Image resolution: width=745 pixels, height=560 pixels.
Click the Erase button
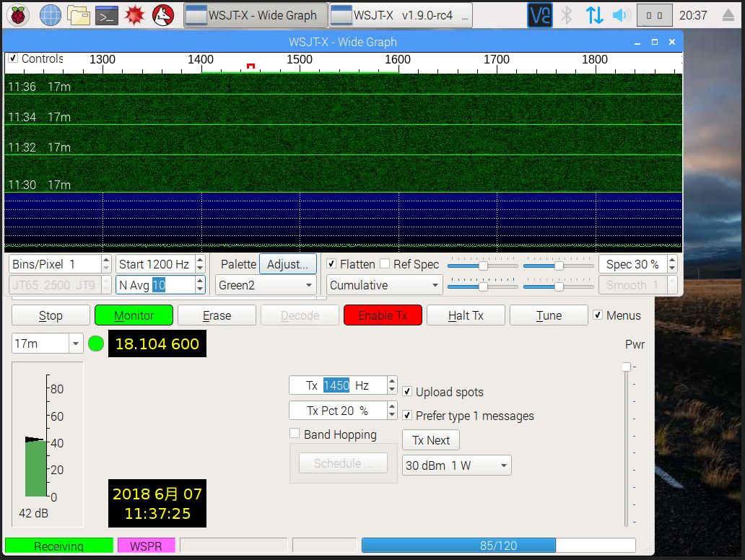[217, 315]
